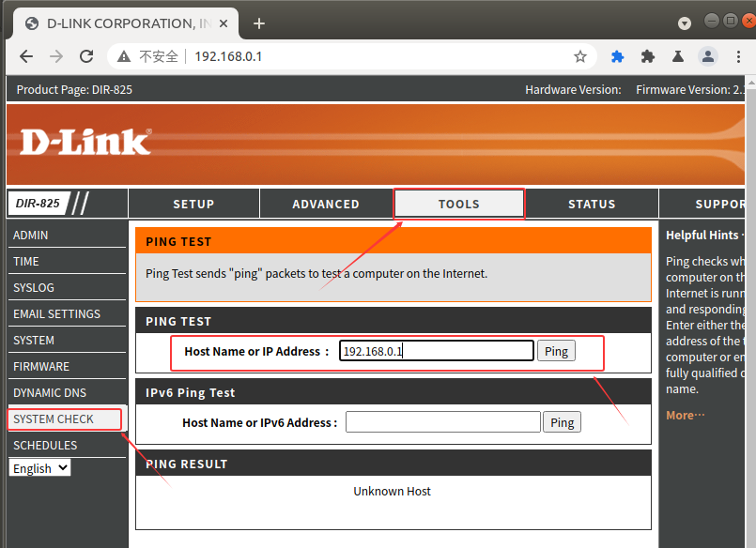This screenshot has height=548, width=756.
Task: Open SCHEDULES in the sidebar
Action: (67, 446)
